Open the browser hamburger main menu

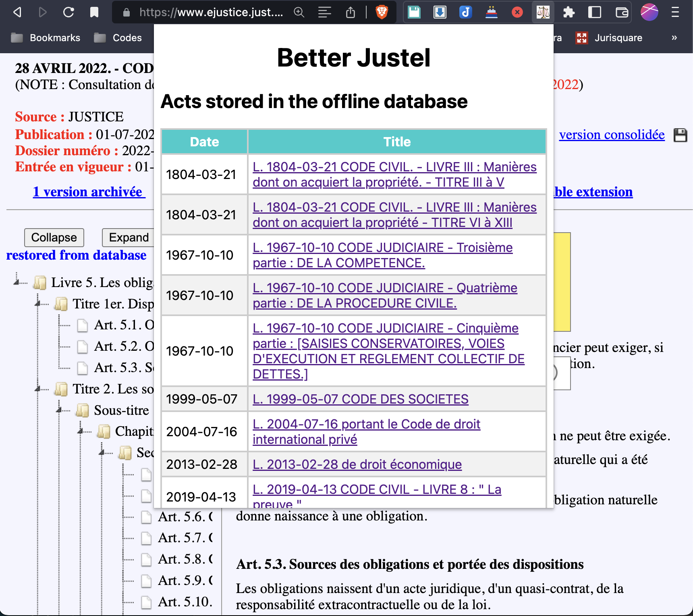coord(675,12)
